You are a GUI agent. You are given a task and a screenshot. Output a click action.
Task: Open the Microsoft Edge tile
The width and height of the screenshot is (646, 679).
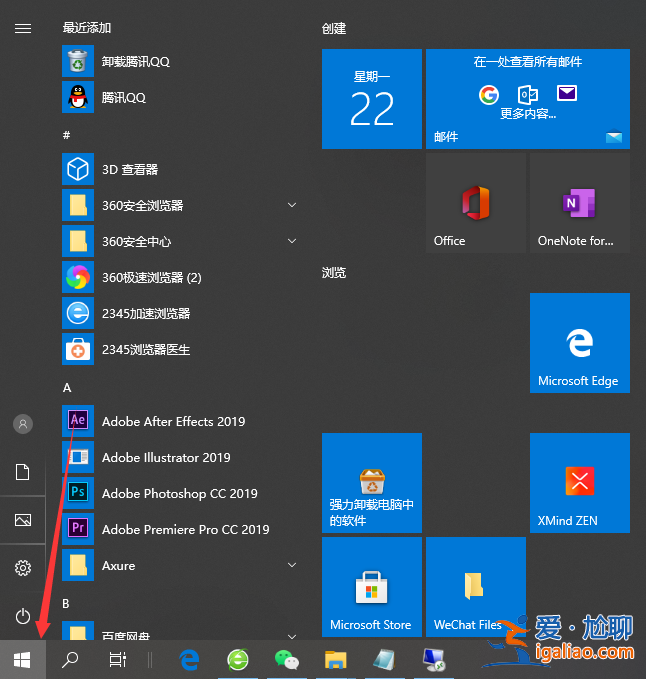click(580, 343)
